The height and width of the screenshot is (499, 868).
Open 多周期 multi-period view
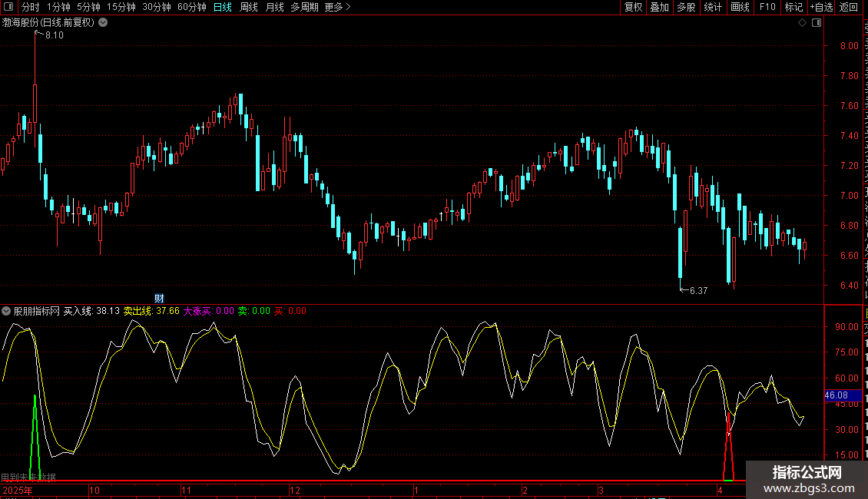[x=304, y=7]
